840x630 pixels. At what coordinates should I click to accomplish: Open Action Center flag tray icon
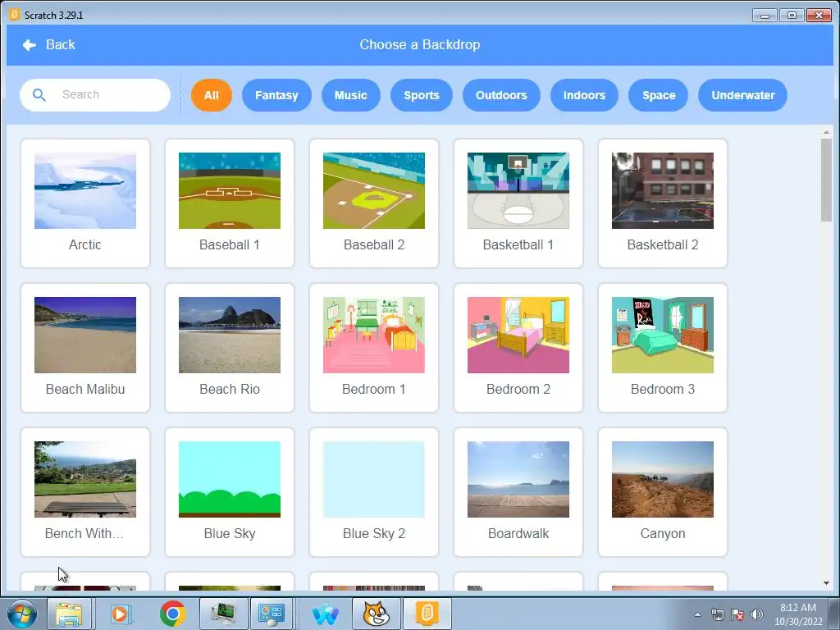click(737, 614)
